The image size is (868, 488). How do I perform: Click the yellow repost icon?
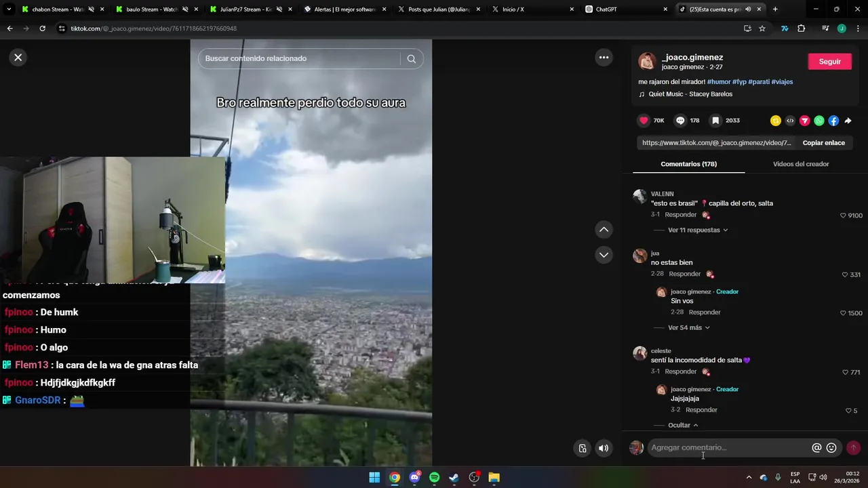(x=776, y=121)
